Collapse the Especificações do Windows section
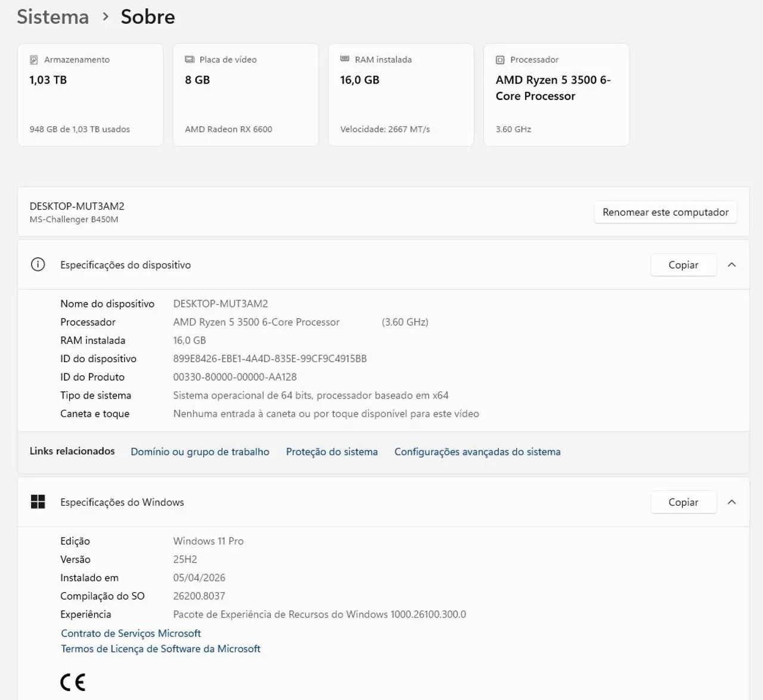 [x=732, y=502]
